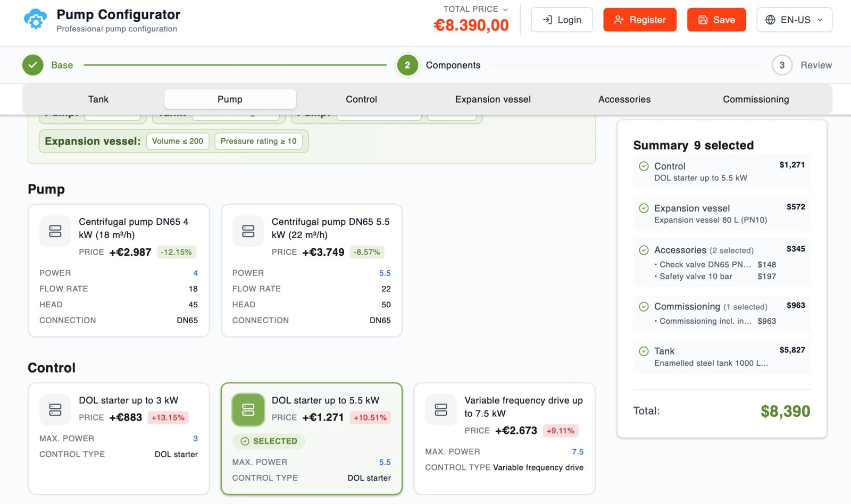This screenshot has height=504, width=851.
Task: Click the +13.15% price badge
Action: tap(168, 417)
